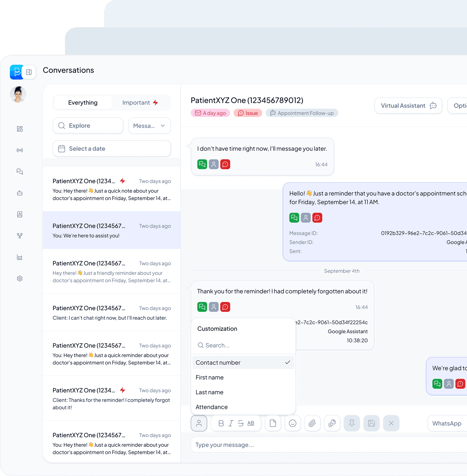Open conversation 'Client: Thanks for the reminder!'
Image resolution: width=467 pixels, height=476 pixels.
(x=112, y=398)
